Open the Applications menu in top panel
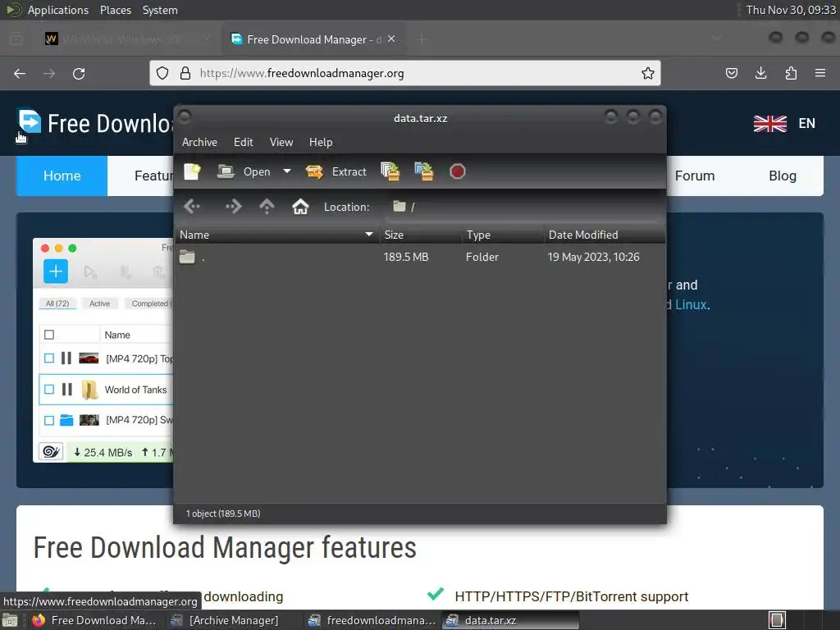Screen dimensions: 840x630 (x=58, y=10)
